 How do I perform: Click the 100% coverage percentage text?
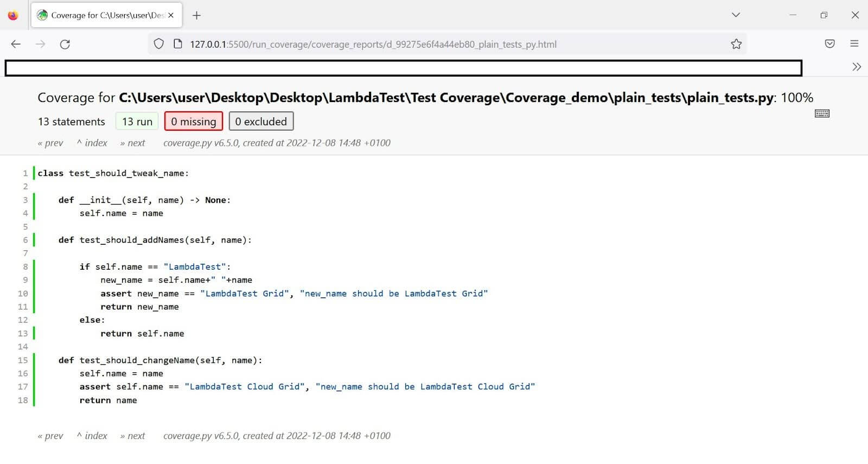797,98
